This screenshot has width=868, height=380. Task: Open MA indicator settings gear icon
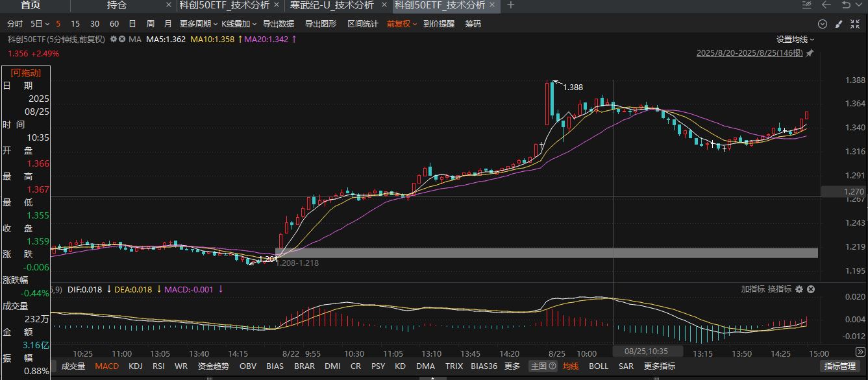[x=114, y=39]
